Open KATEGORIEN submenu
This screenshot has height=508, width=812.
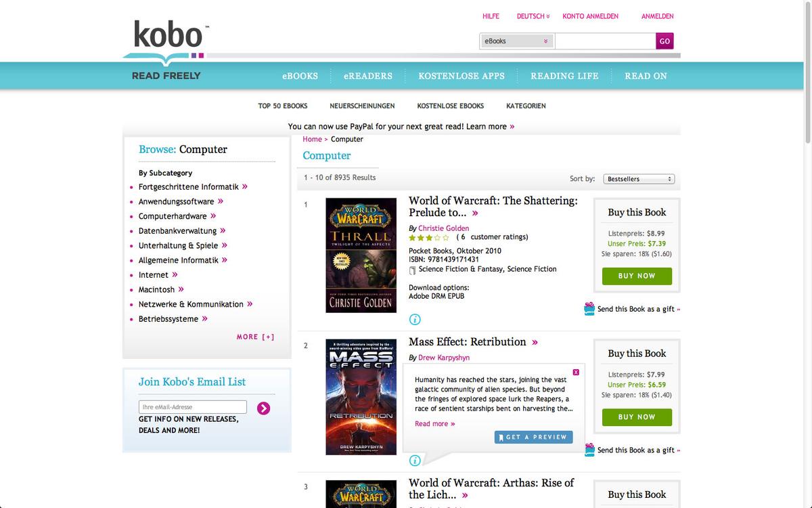526,106
